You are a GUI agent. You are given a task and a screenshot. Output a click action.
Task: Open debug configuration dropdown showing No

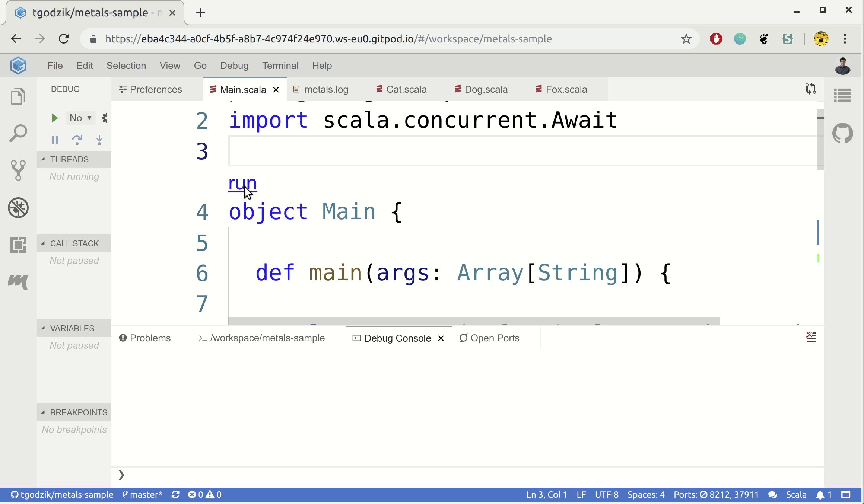click(x=80, y=118)
